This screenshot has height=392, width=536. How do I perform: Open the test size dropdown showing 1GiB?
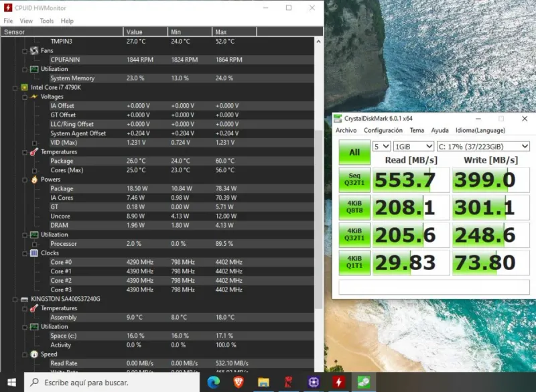[x=413, y=147]
